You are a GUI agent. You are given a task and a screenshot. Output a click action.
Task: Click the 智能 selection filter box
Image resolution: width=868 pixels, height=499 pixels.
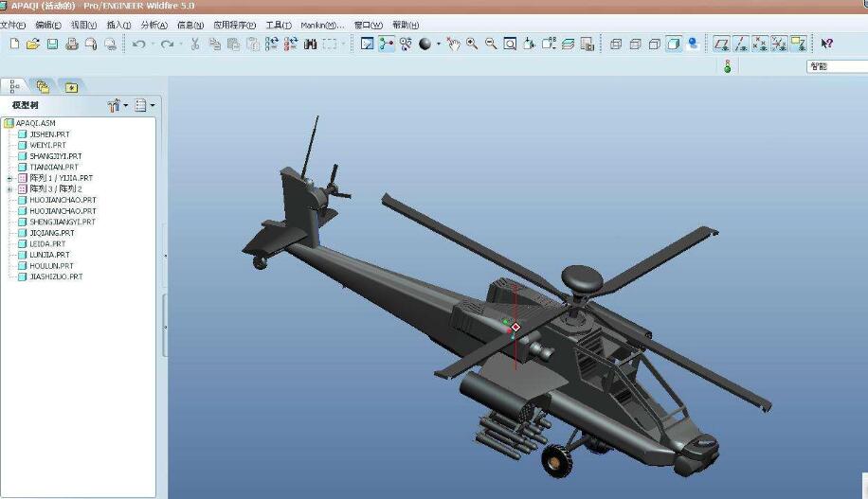pyautogui.click(x=836, y=66)
